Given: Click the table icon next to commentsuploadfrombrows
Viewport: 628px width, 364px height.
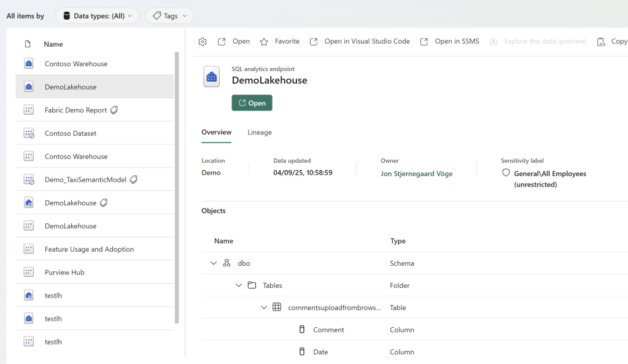Looking at the screenshot, I should (276, 307).
